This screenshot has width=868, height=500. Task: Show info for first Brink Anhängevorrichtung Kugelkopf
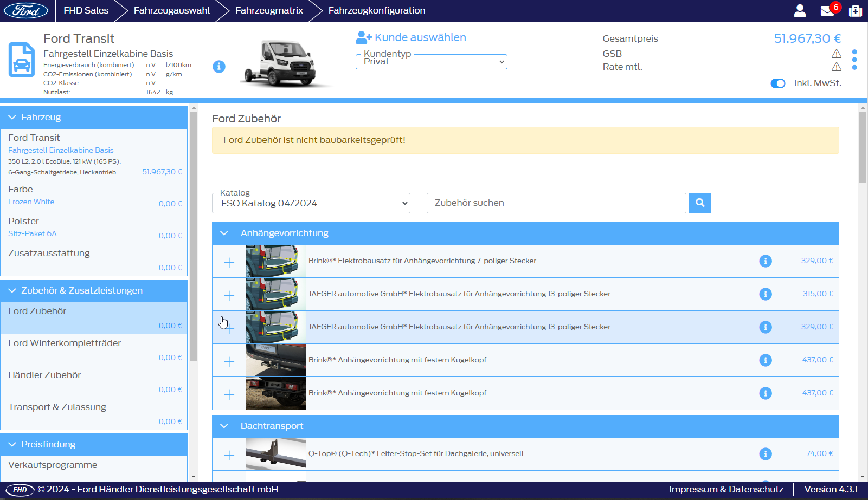coord(766,360)
